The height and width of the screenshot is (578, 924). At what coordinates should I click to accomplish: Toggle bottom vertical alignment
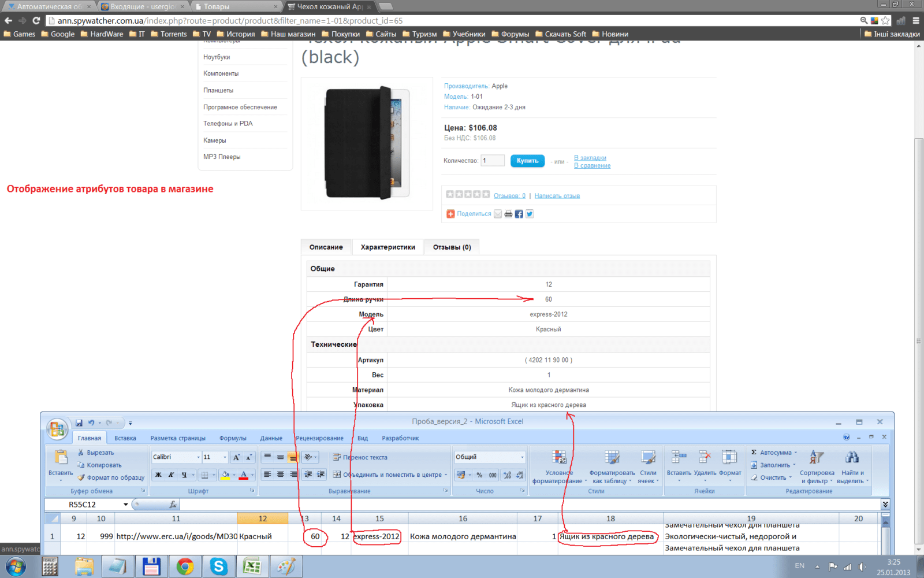tap(293, 457)
